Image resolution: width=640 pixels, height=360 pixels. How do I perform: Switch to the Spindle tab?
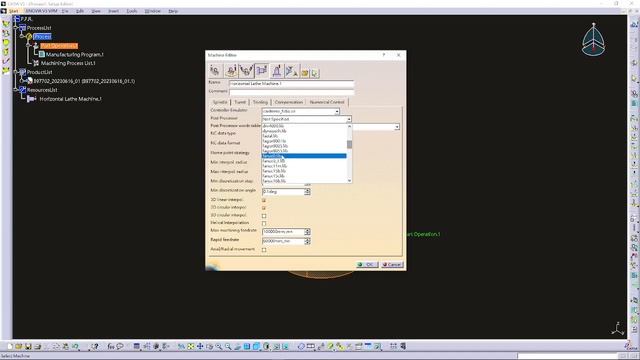pyautogui.click(x=220, y=102)
